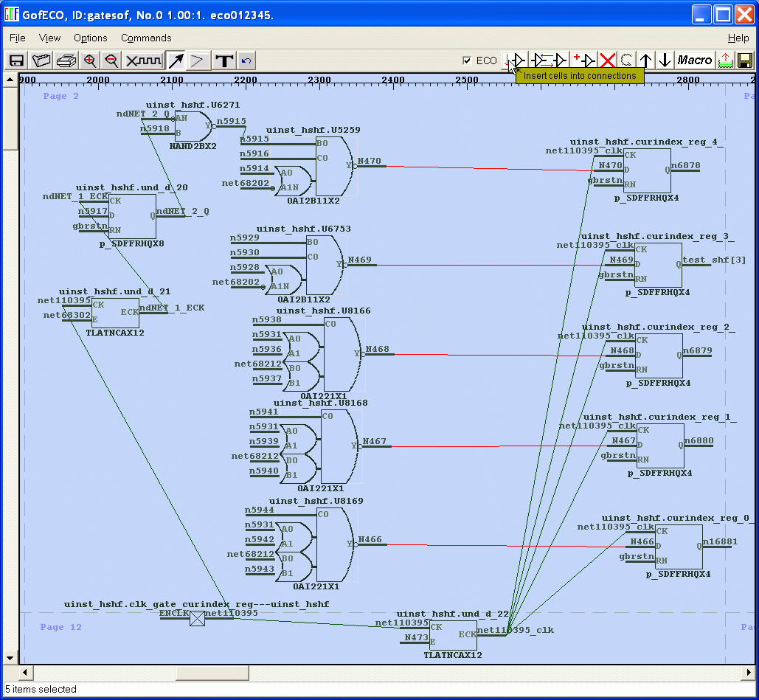Image resolution: width=759 pixels, height=700 pixels.
Task: Open the Help menu
Action: (738, 38)
